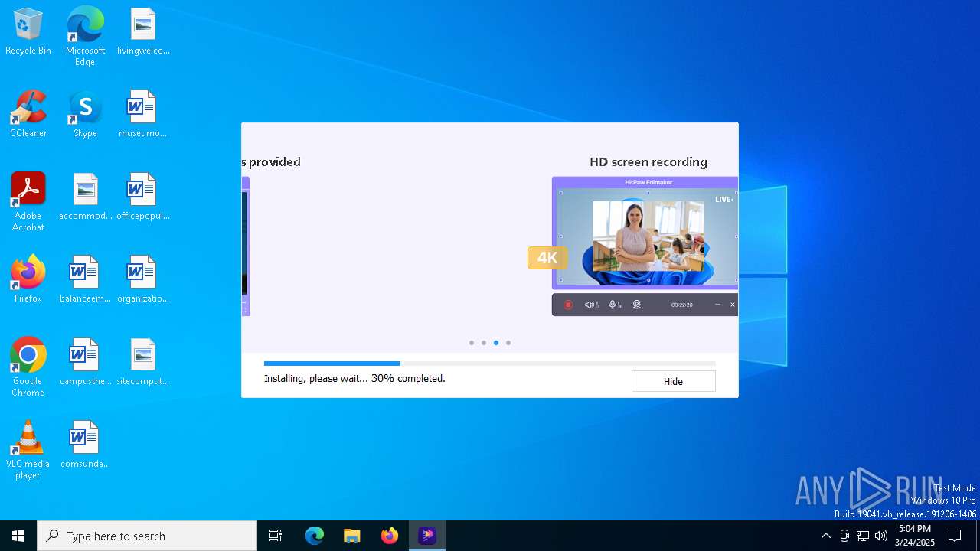Screen dimensions: 980x551
Task: Open Microsoft Edge desktop shortcut
Action: [85, 37]
